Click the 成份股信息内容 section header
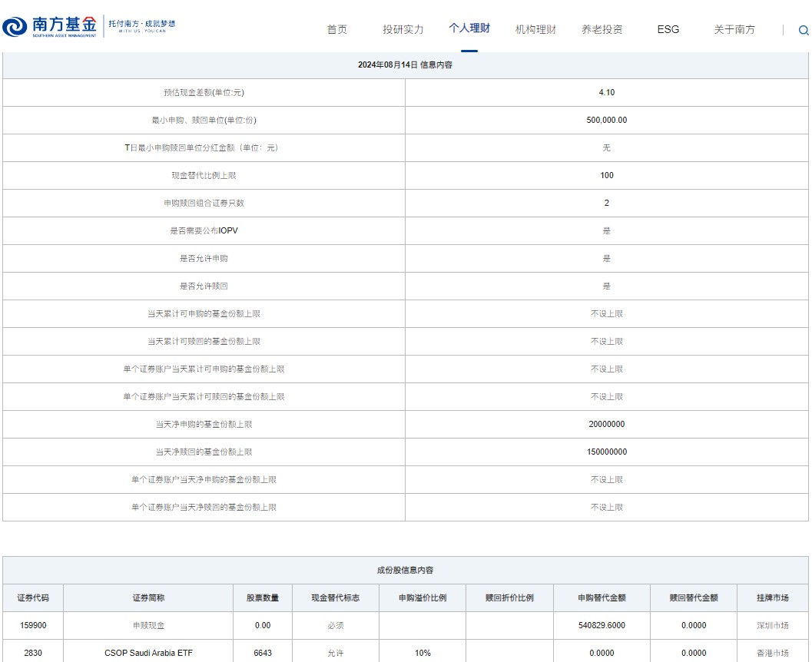812x662 pixels. [405, 571]
